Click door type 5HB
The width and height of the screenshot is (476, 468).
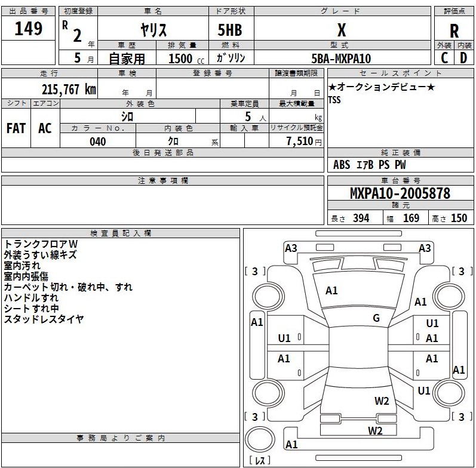click(x=230, y=30)
